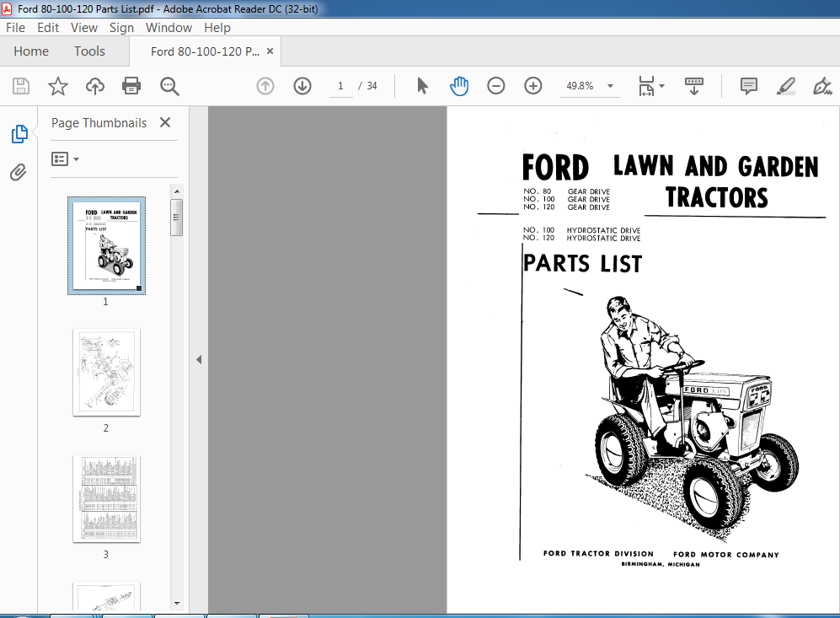Open page fit options arrow
Image resolution: width=840 pixels, height=618 pixels.
click(x=662, y=86)
